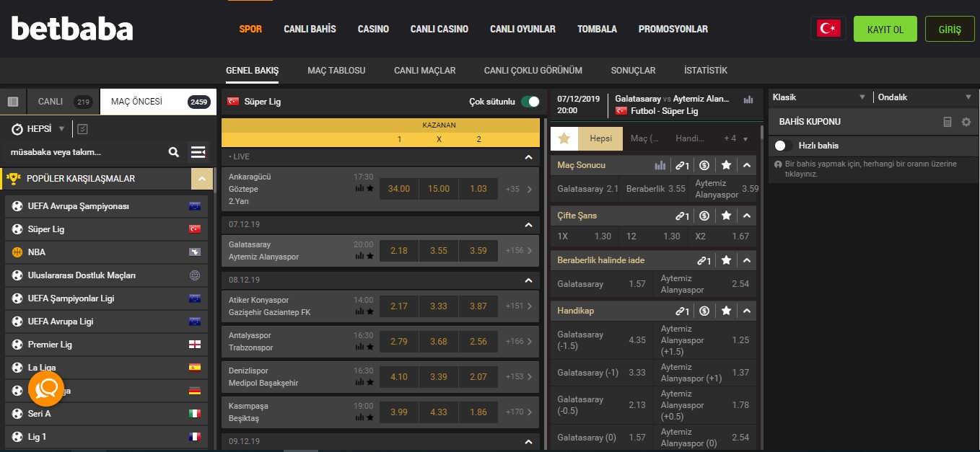980x452 pixels.
Task: Select the CANLI 219 tab
Action: click(x=64, y=102)
